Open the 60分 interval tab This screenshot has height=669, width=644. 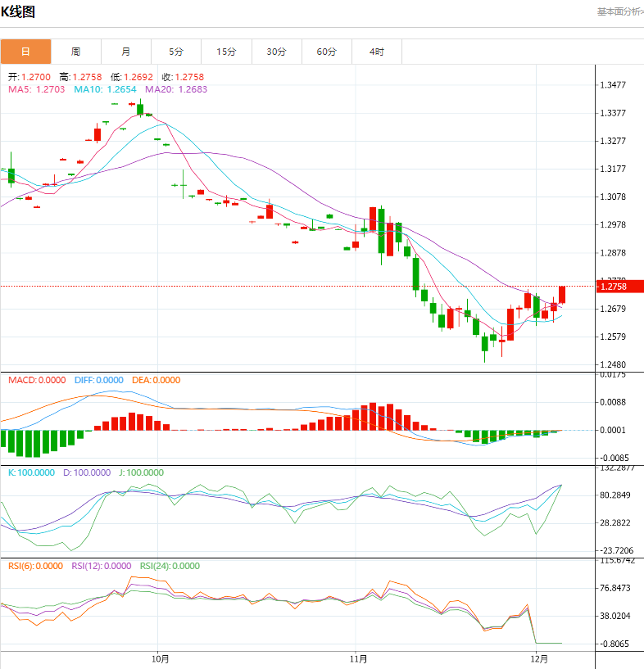(326, 52)
